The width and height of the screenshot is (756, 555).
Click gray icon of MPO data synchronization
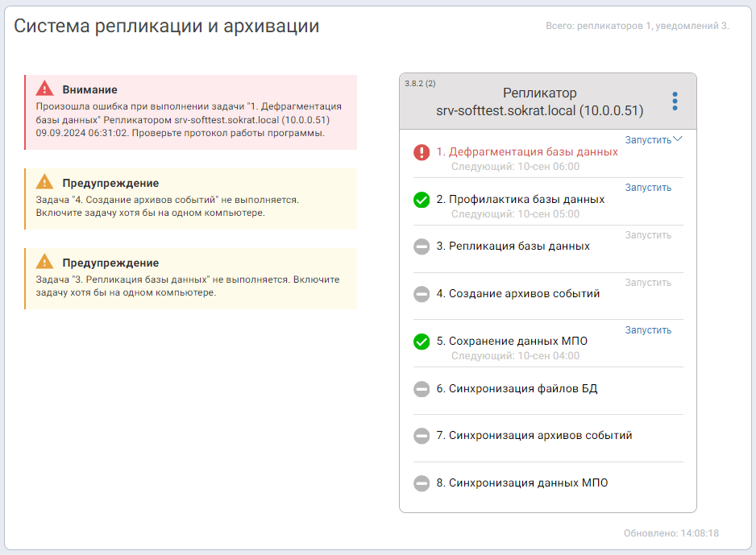pos(422,483)
